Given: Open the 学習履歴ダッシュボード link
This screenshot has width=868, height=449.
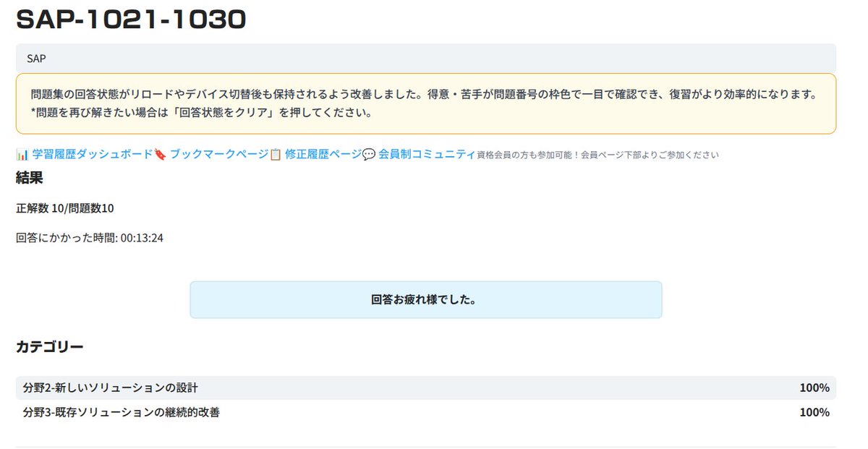Looking at the screenshot, I should (x=93, y=154).
